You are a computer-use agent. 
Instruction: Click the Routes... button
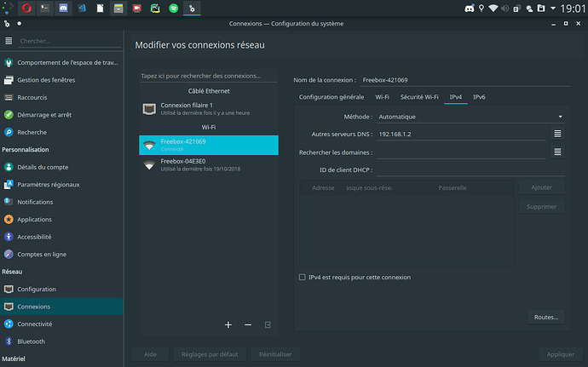click(546, 317)
